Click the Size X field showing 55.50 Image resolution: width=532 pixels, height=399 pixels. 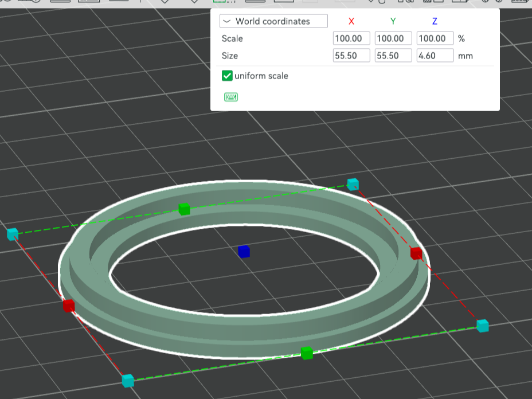pyautogui.click(x=351, y=56)
